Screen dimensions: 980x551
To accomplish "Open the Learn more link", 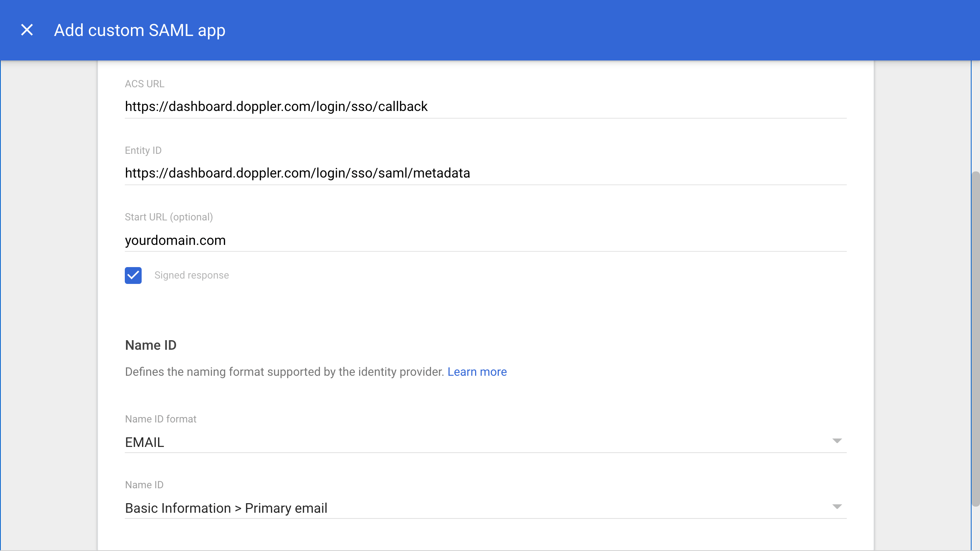I will (x=477, y=372).
